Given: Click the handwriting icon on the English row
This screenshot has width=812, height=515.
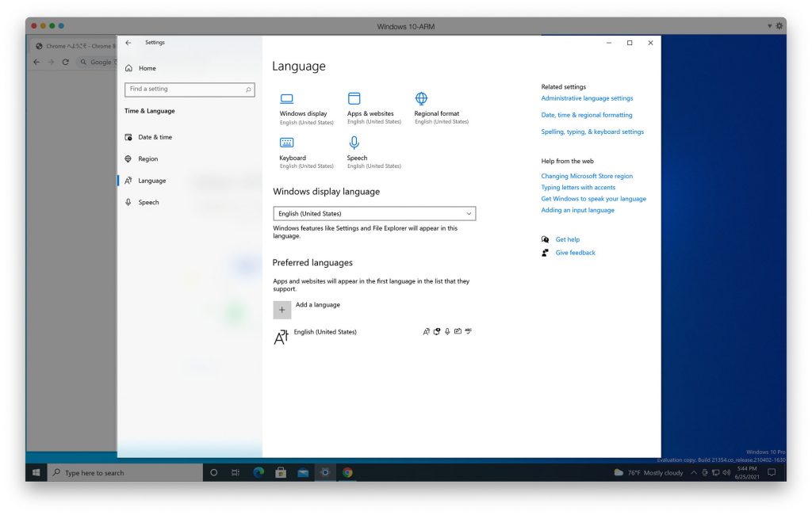Looking at the screenshot, I should tap(458, 332).
